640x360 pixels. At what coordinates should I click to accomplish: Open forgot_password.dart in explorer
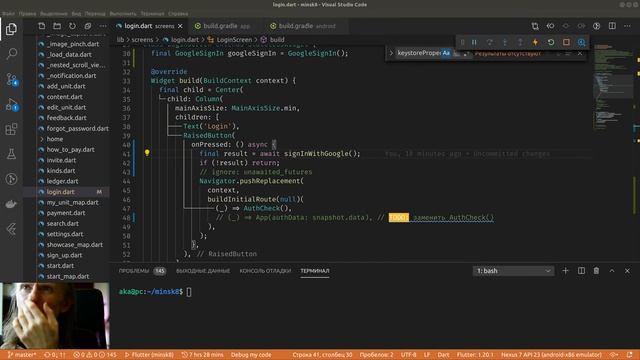click(67, 129)
